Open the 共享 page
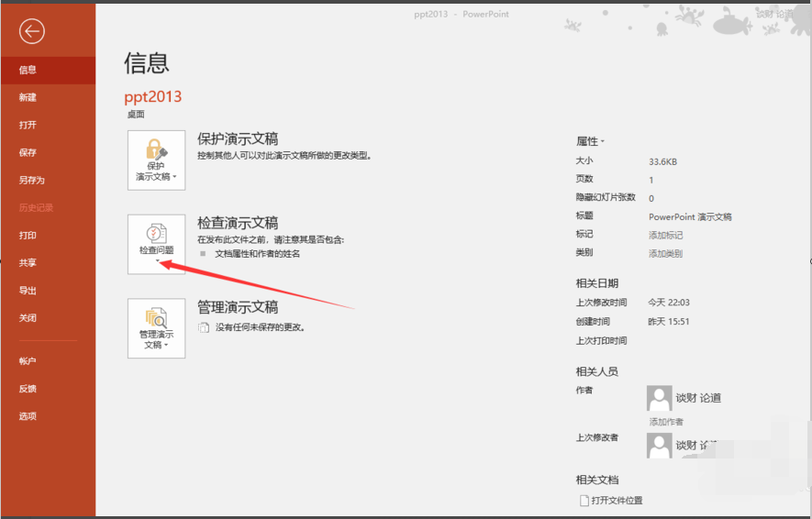This screenshot has width=812, height=519. pyautogui.click(x=48, y=263)
